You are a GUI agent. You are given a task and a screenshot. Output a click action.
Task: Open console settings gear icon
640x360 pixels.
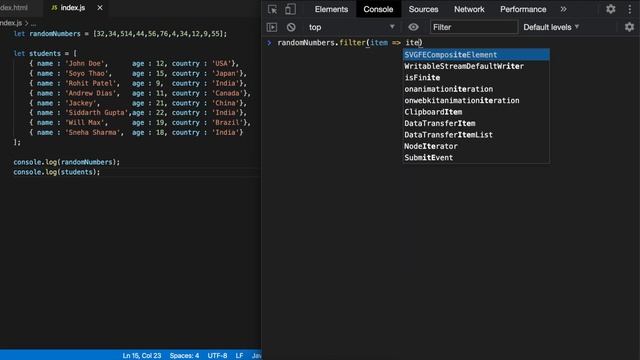[x=629, y=27]
